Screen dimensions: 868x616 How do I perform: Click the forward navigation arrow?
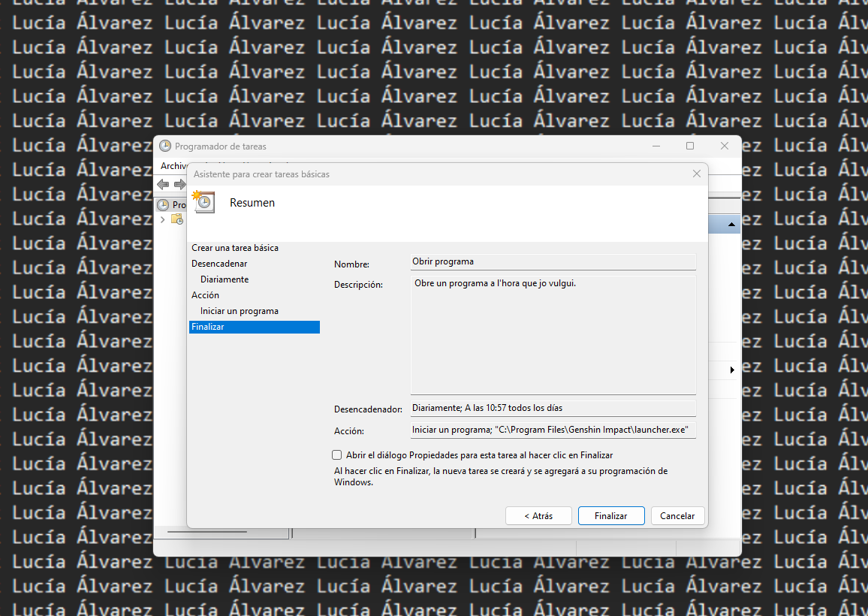[180, 184]
